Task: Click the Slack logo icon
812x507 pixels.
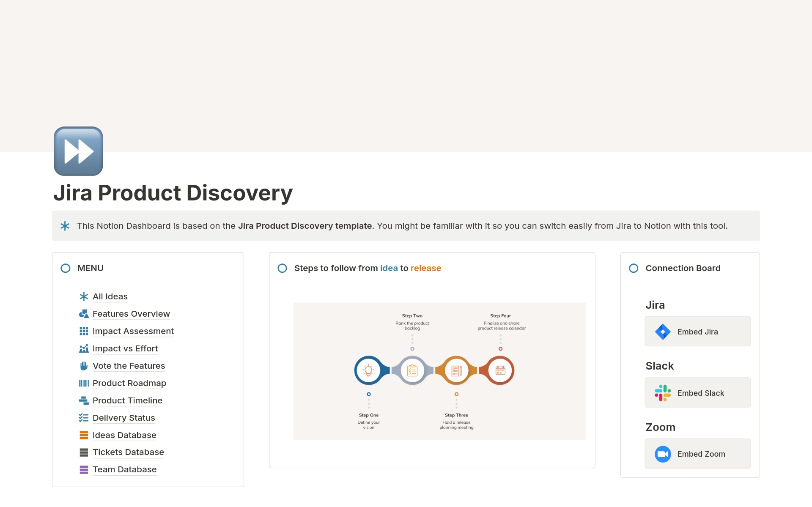Action: (662, 393)
